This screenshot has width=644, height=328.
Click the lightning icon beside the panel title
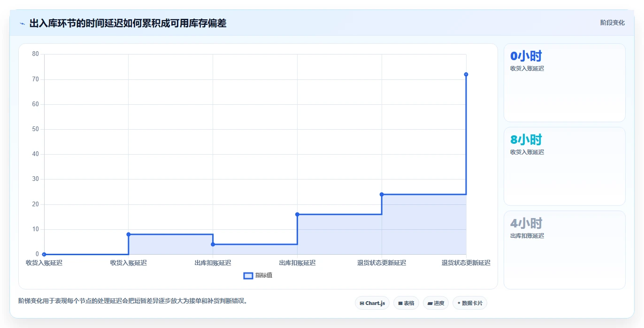pyautogui.click(x=22, y=23)
